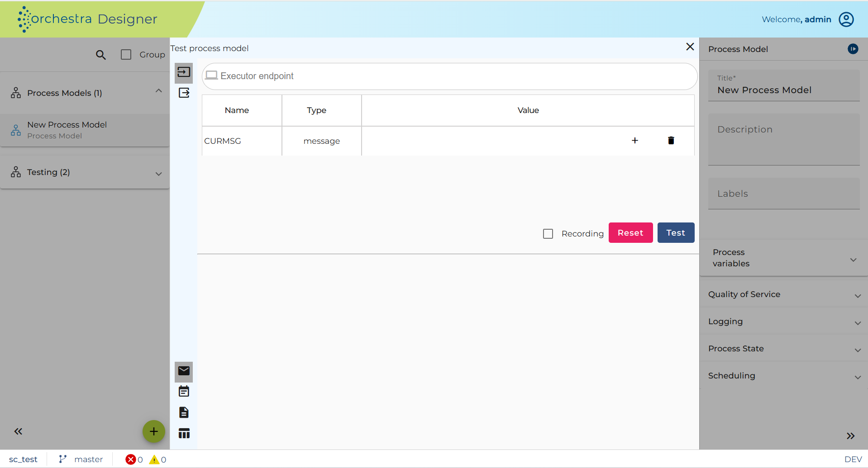Open the output variables tab icon
The width and height of the screenshot is (868, 468).
pyautogui.click(x=184, y=93)
